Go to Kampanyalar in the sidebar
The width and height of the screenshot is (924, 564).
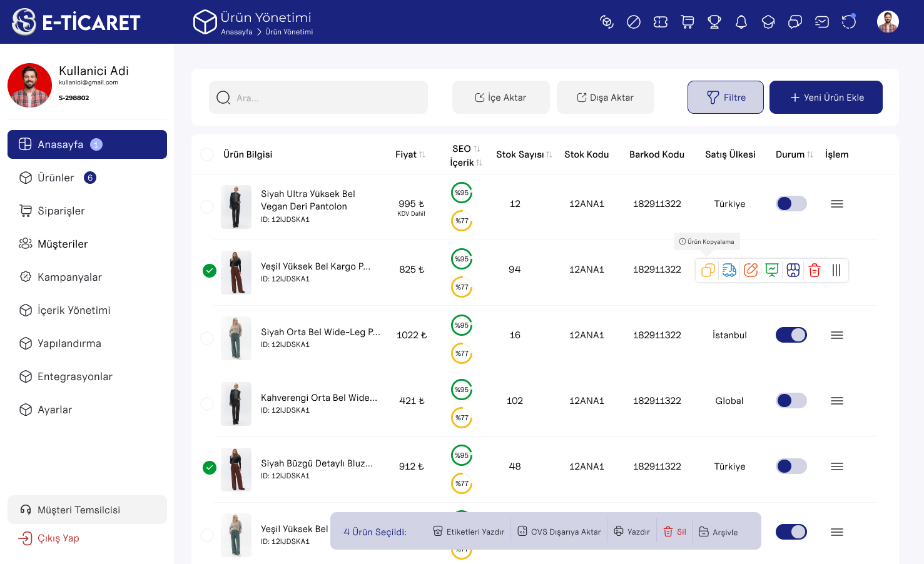pos(69,277)
